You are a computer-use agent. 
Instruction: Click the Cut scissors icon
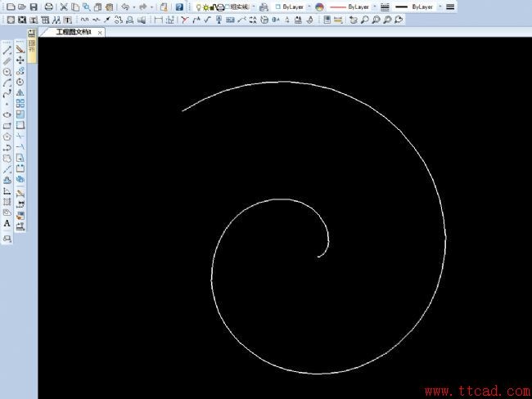(x=64, y=7)
